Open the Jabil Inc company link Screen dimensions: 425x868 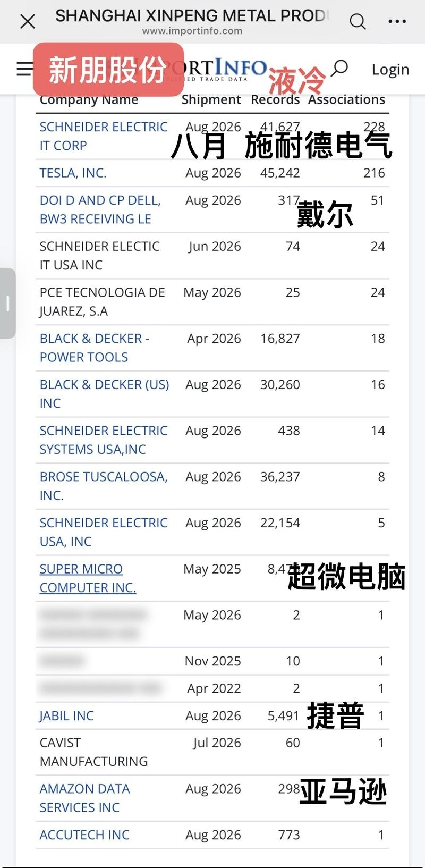click(66, 715)
